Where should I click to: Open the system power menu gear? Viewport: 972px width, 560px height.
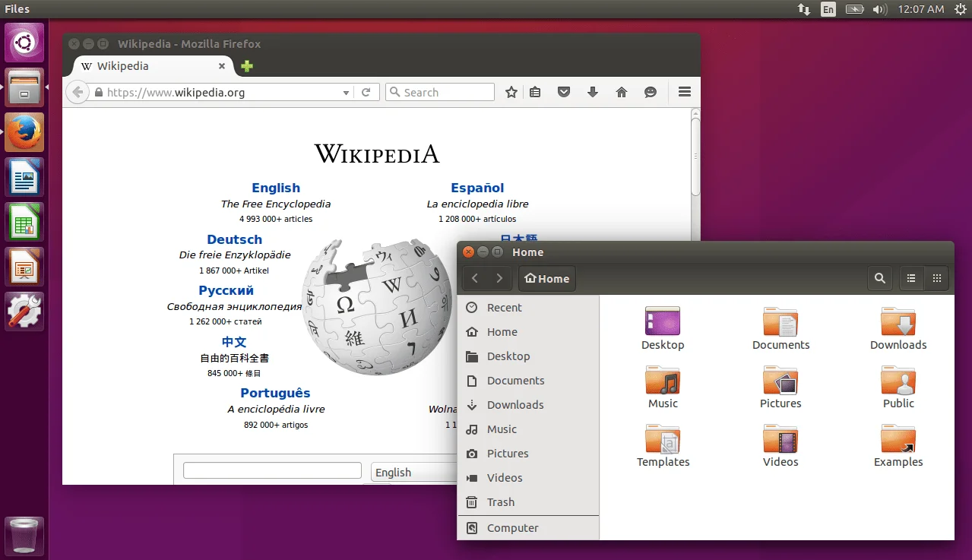(x=959, y=9)
